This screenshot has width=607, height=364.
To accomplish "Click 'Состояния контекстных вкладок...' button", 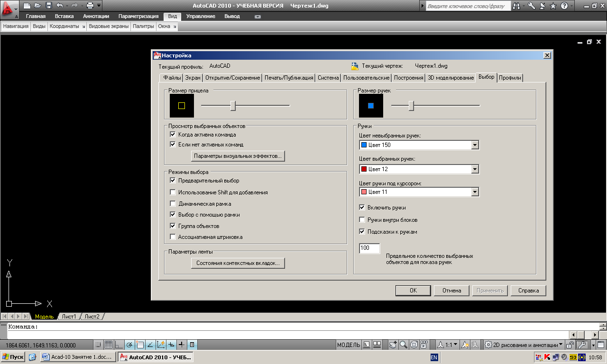I will point(238,263).
